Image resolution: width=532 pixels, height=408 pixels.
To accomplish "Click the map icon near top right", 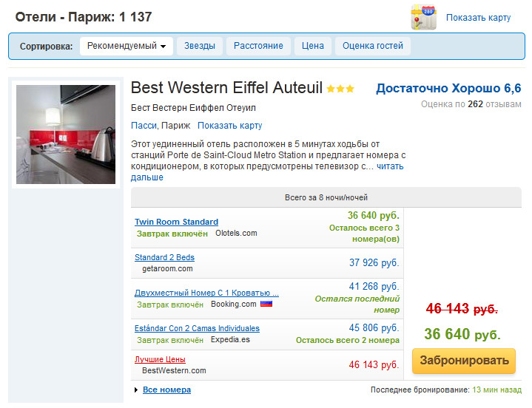I will point(423,17).
